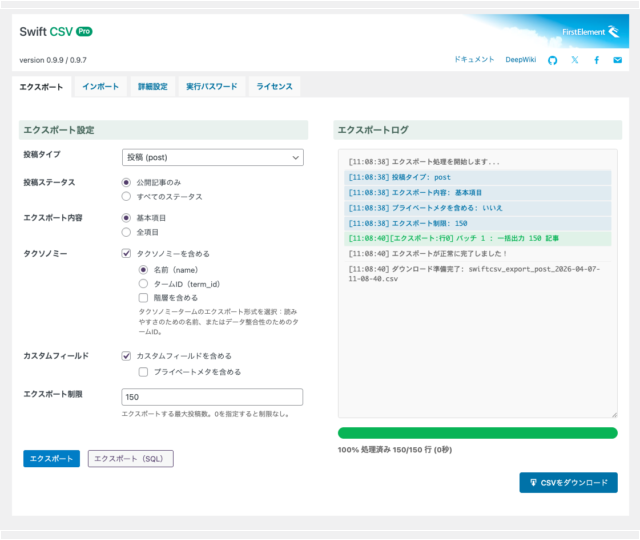The image size is (640, 540).
Task: Click the エクスポート制限 input field
Action: coord(212,397)
